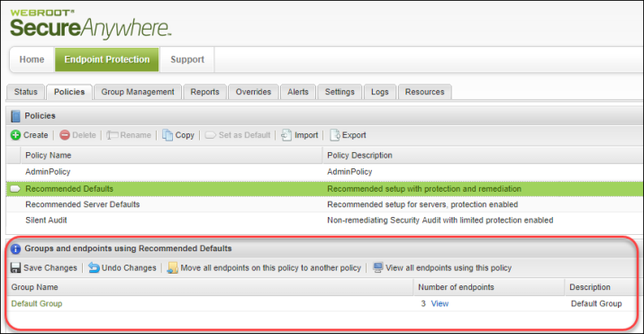Open the Support main tab

pos(187,59)
